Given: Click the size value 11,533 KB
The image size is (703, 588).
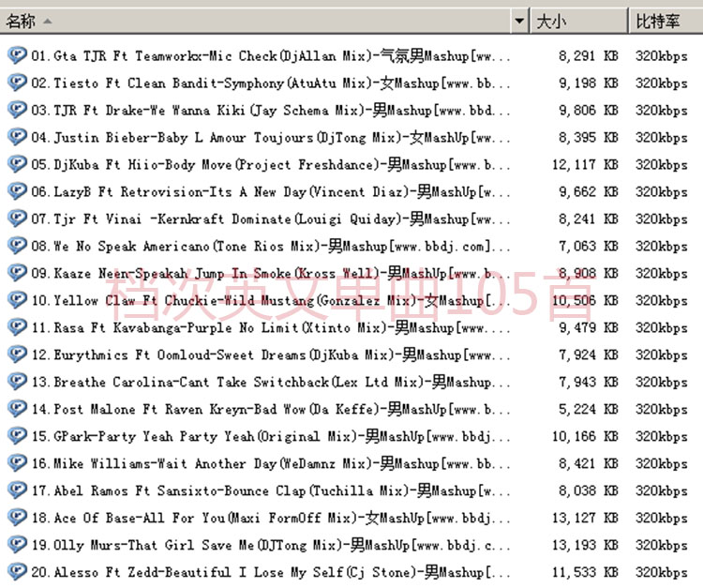Looking at the screenshot, I should point(585,572).
